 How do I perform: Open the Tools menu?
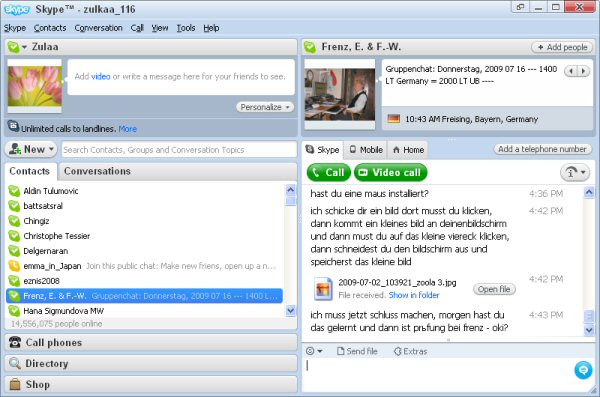coord(186,28)
